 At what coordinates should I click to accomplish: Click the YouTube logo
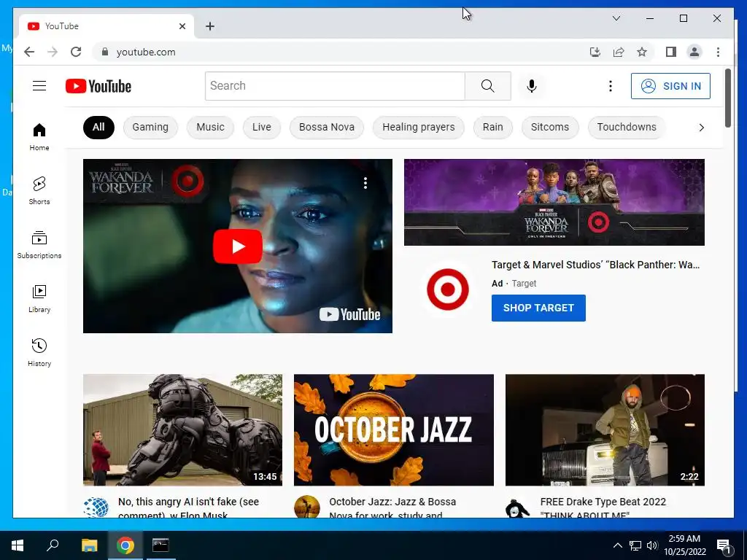98,86
